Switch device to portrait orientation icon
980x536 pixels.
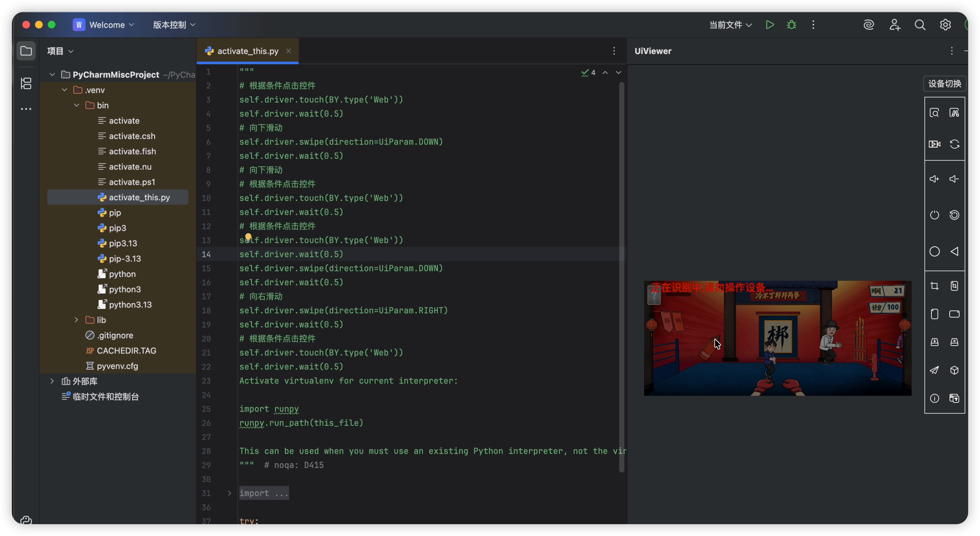[934, 314]
